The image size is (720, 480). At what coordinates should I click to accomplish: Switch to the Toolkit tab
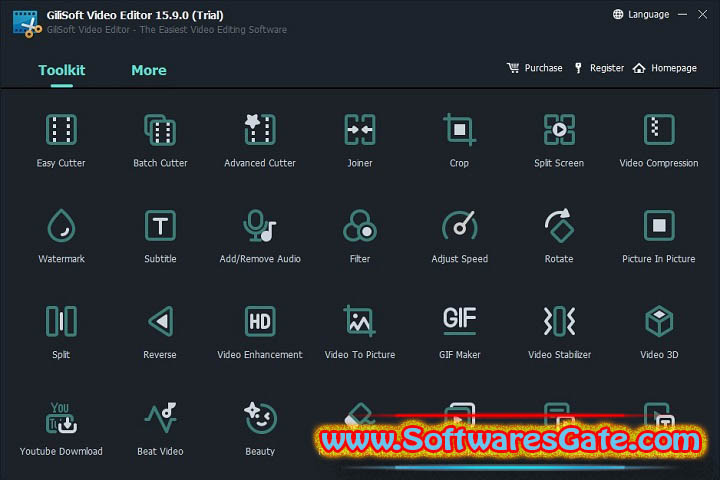pos(62,70)
